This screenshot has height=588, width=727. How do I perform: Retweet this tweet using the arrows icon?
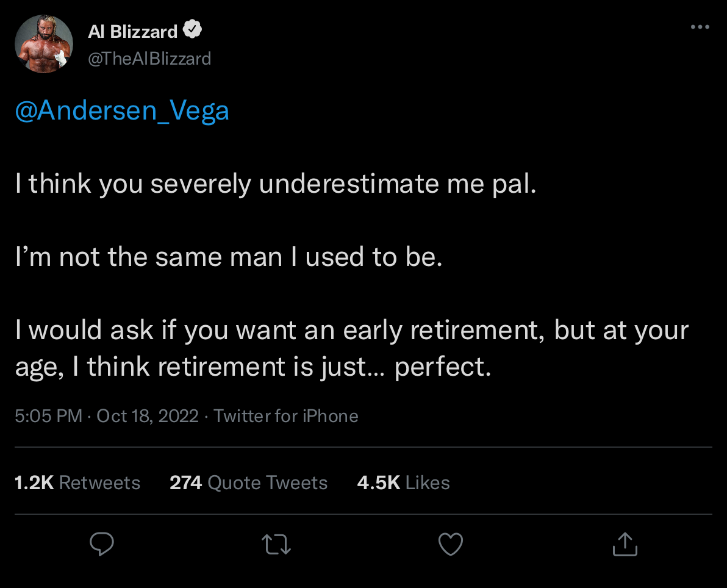[x=276, y=543]
